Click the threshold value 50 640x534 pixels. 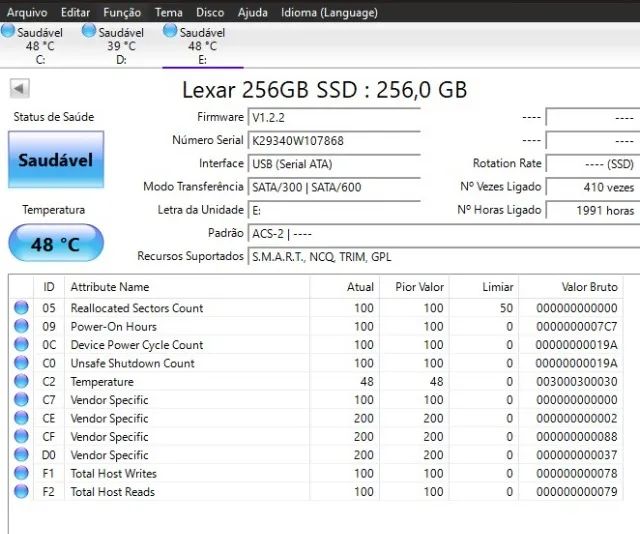(x=507, y=308)
